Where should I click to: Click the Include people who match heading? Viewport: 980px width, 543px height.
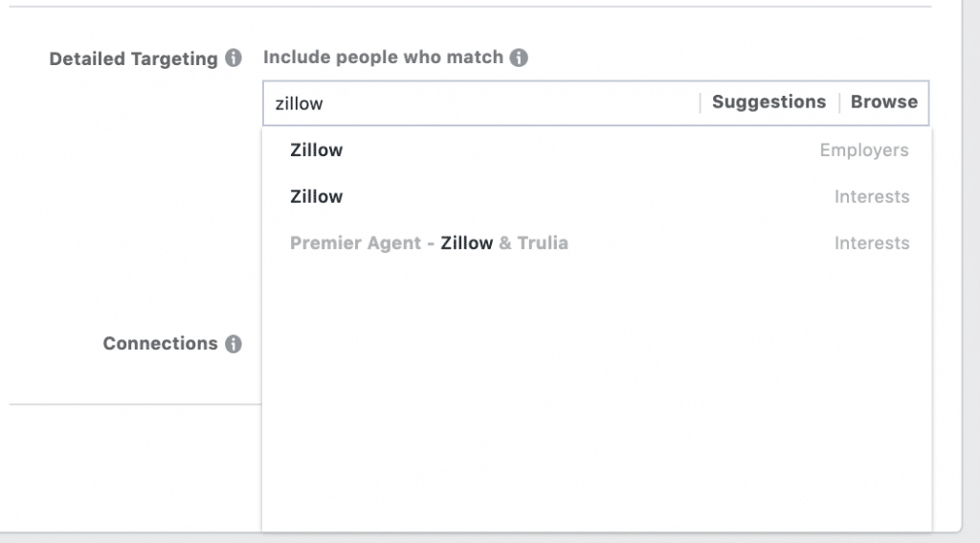[383, 57]
